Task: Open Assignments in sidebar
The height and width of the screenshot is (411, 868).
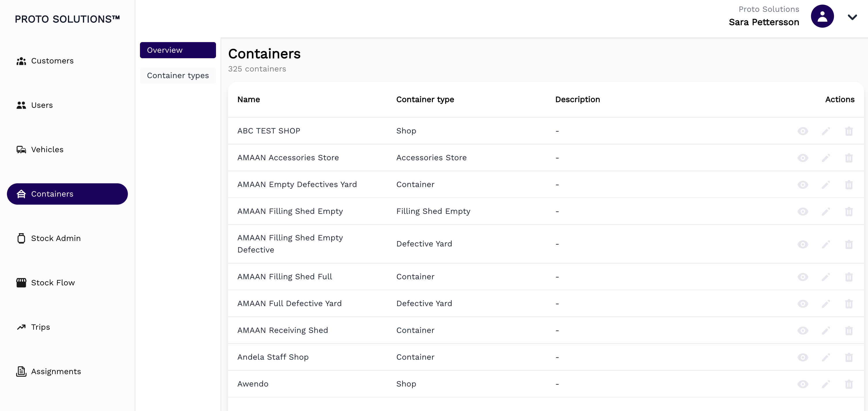Action: [67, 372]
